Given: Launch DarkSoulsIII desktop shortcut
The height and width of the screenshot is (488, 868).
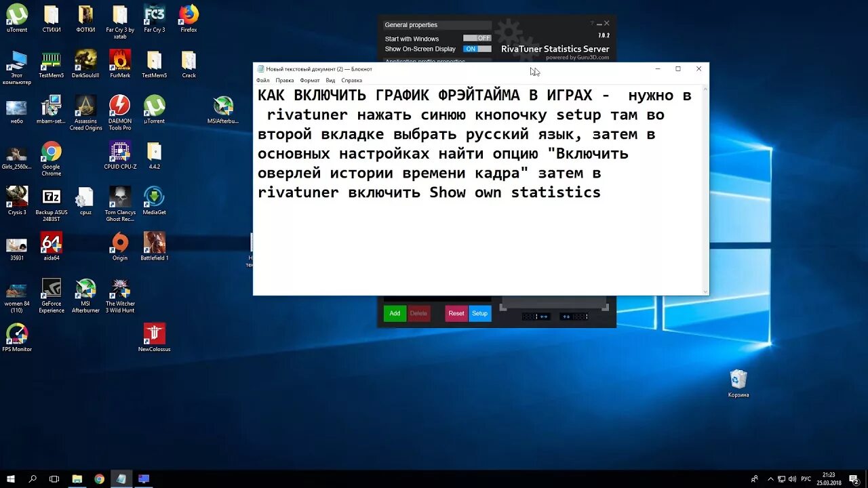Looking at the screenshot, I should (85, 64).
